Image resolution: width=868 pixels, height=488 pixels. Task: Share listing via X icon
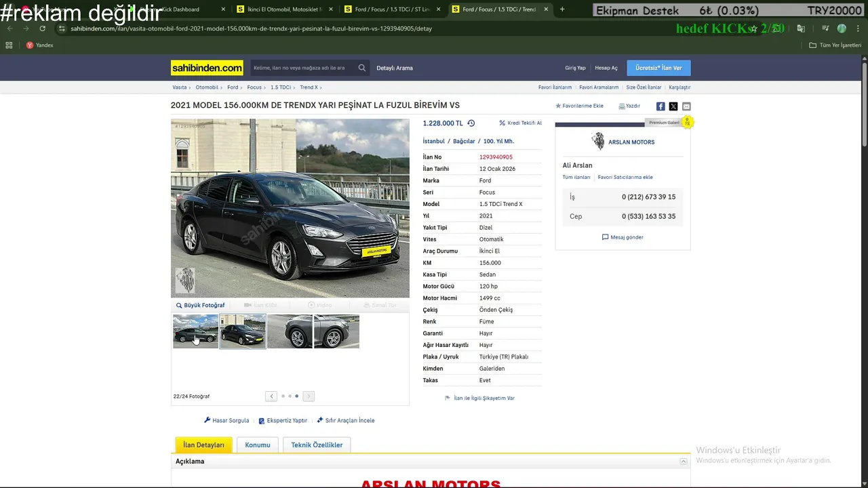(673, 106)
